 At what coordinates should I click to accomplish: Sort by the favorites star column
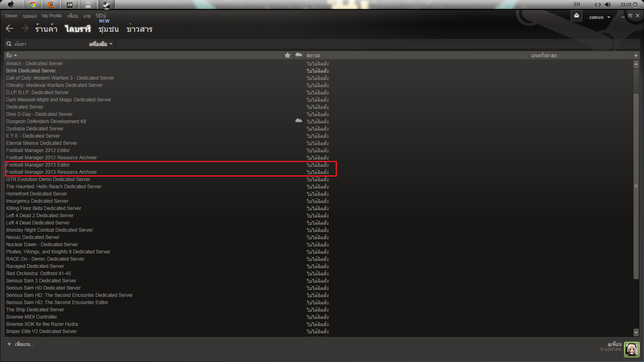pyautogui.click(x=287, y=55)
